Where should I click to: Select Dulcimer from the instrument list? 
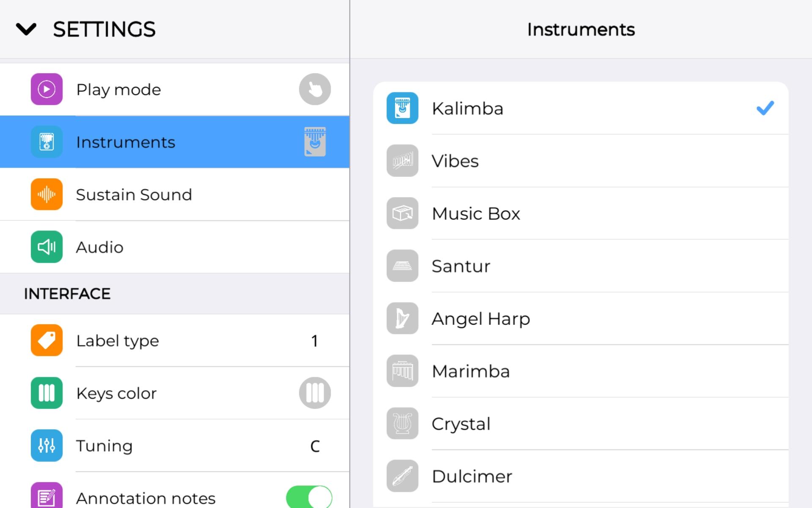pyautogui.click(x=581, y=476)
